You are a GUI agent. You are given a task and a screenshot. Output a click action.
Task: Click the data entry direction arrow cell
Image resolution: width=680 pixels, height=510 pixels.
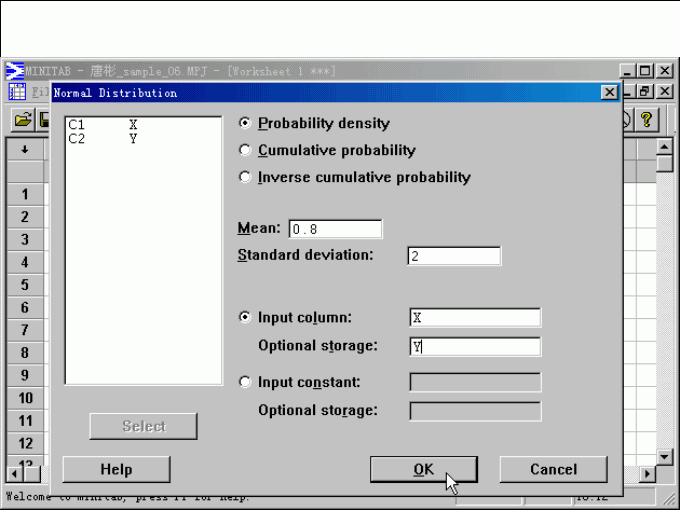point(25,150)
